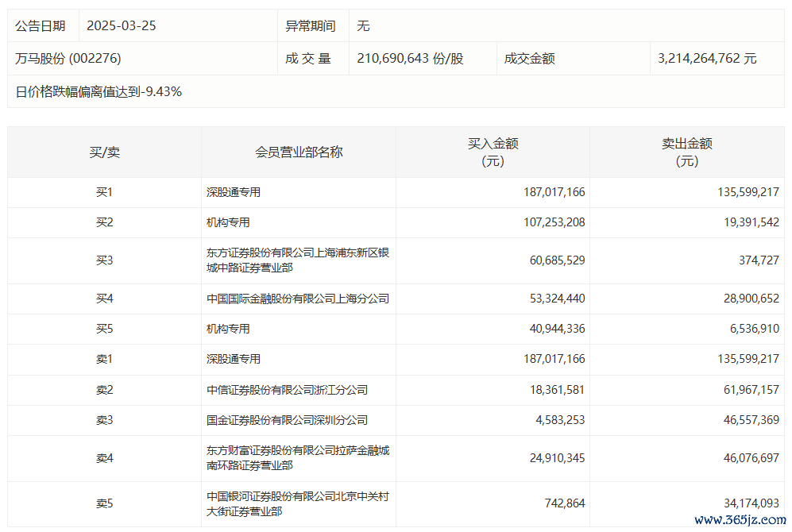
Task: Select the 买5 row label
Action: point(105,329)
